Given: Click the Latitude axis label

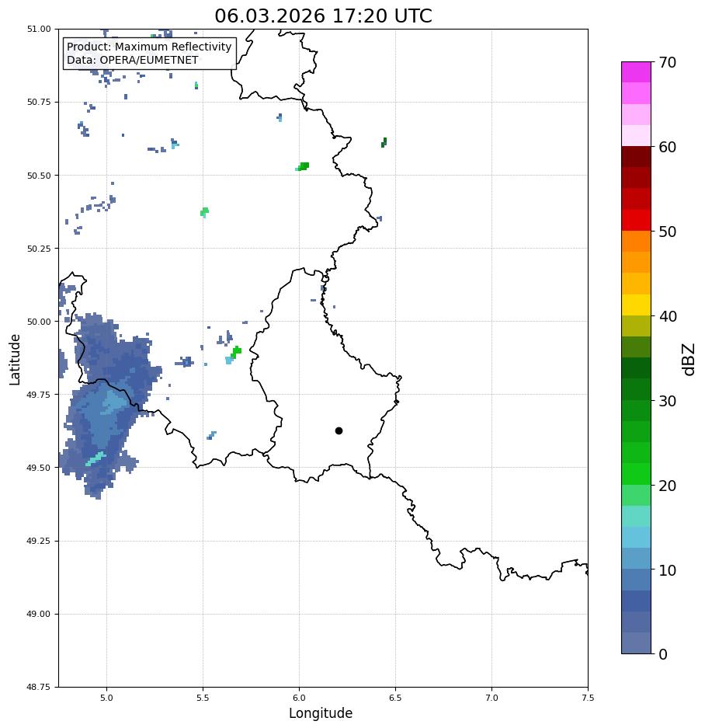Looking at the screenshot, I should (15, 360).
